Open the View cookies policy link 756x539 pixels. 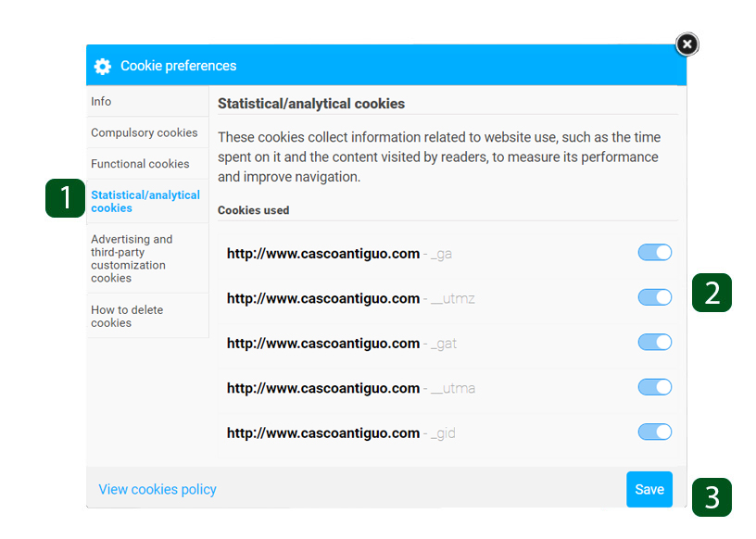click(x=157, y=489)
